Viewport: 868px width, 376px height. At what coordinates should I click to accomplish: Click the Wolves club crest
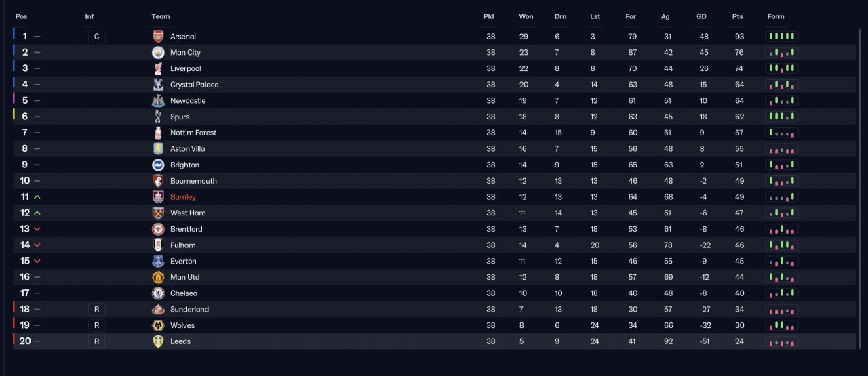[x=158, y=325]
